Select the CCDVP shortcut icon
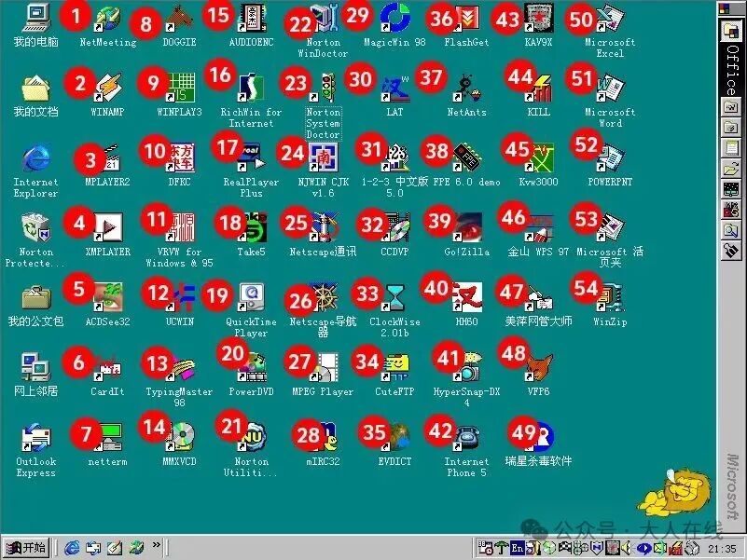 394,228
